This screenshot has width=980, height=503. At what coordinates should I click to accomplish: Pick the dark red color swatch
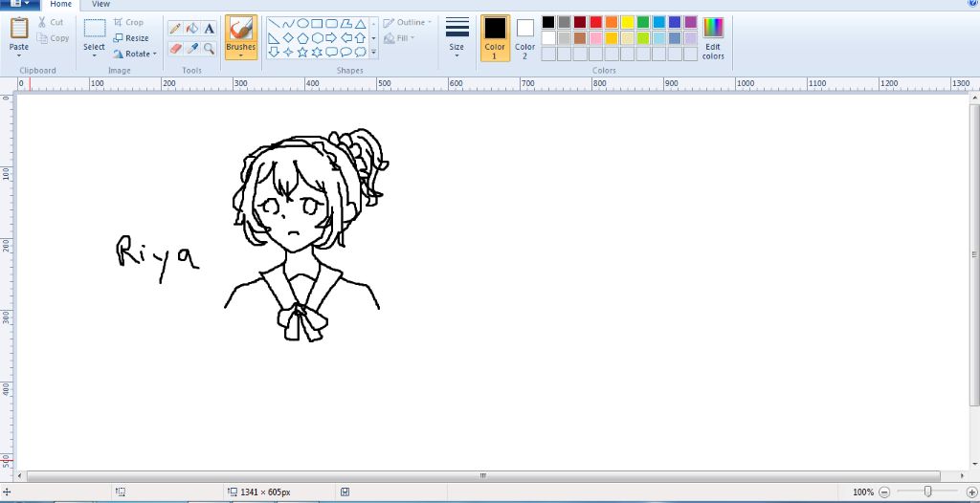coord(580,23)
